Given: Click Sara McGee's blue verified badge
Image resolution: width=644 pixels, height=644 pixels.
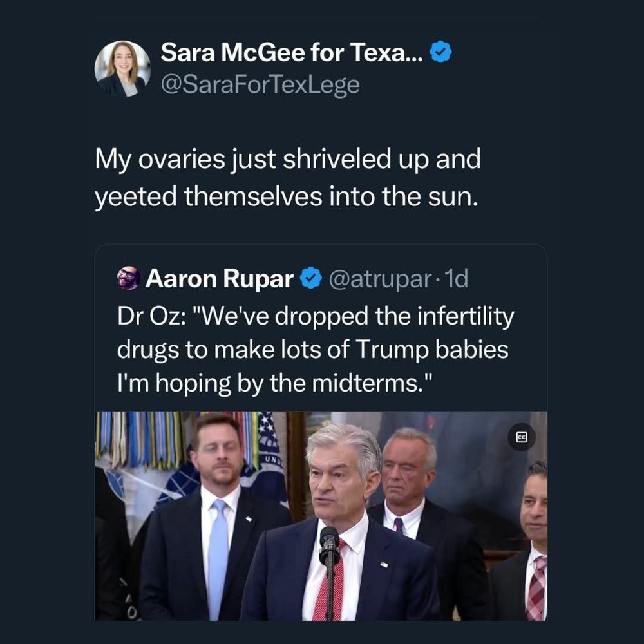Looking at the screenshot, I should (x=440, y=53).
